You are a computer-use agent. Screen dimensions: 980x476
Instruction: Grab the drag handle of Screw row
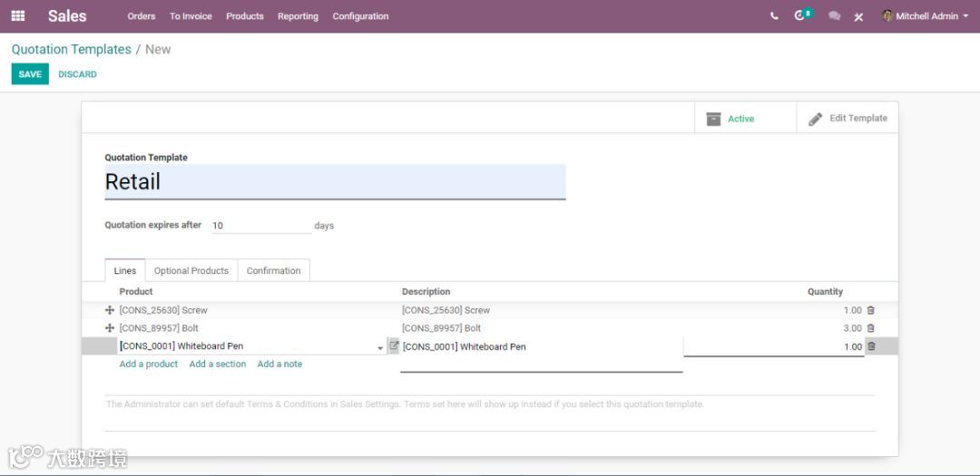pyautogui.click(x=110, y=310)
